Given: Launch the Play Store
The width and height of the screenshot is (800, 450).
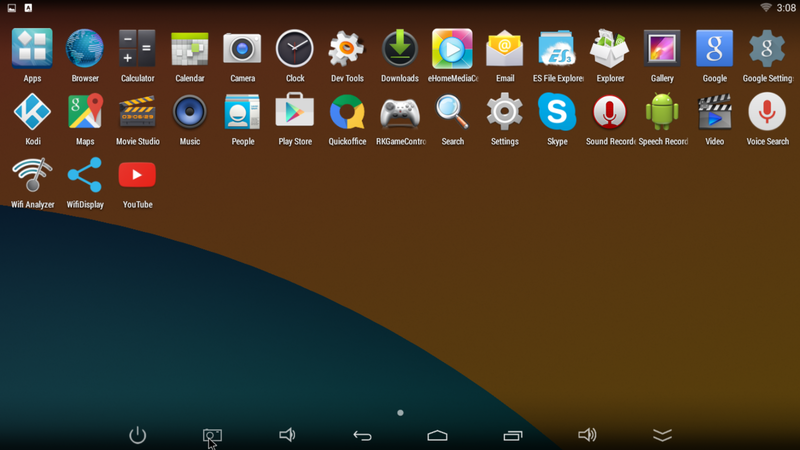Looking at the screenshot, I should pyautogui.click(x=295, y=111).
